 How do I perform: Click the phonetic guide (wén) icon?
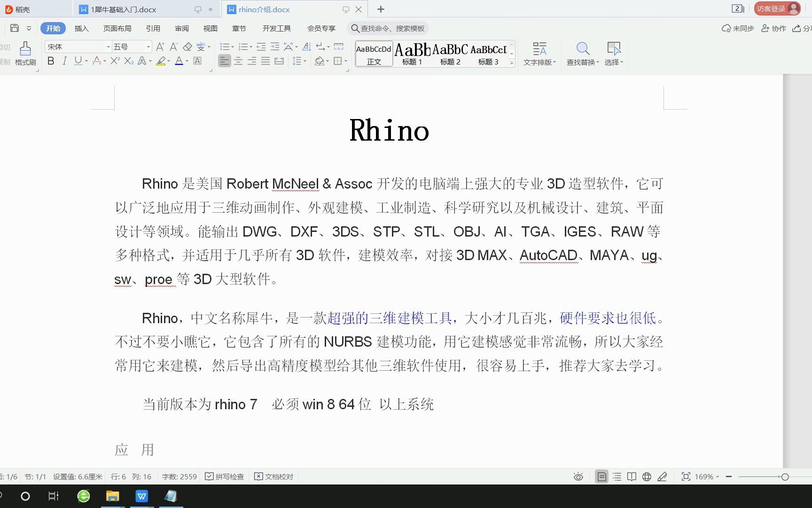tap(201, 47)
